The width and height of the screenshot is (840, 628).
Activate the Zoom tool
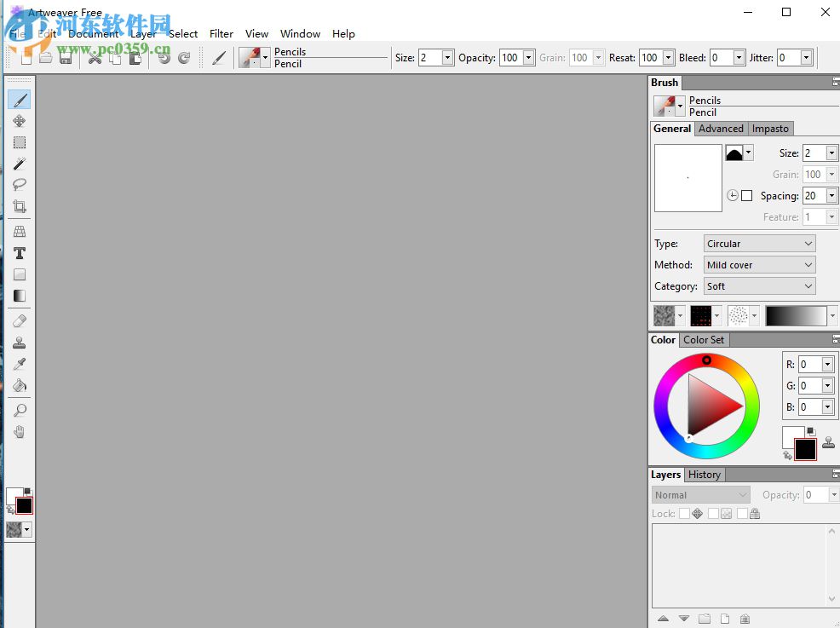(19, 410)
